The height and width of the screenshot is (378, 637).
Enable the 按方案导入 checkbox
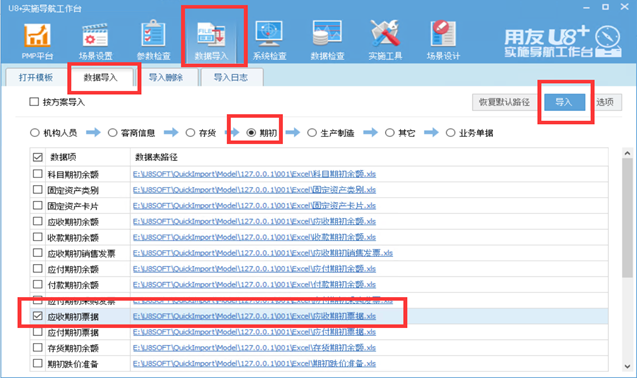34,102
